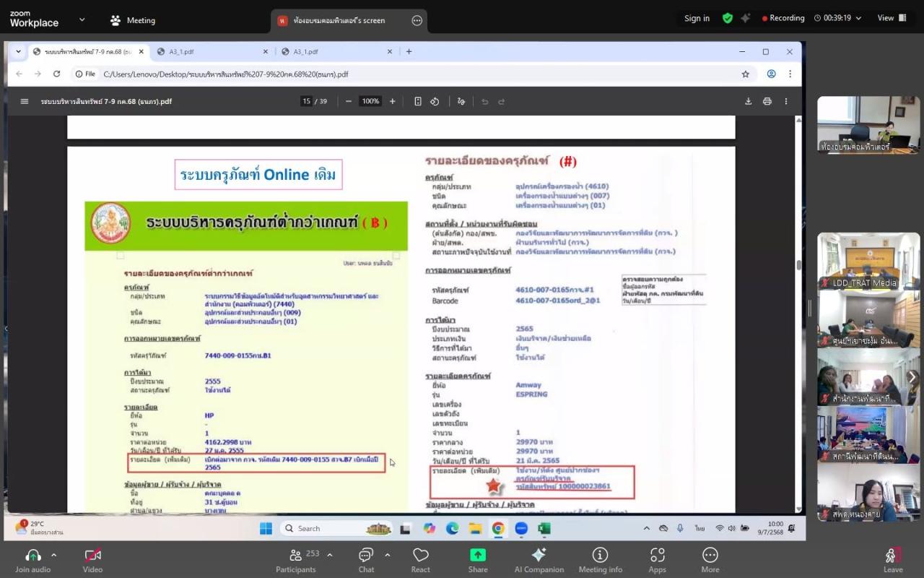Viewport: 924px width, 578px height.
Task: Show hidden tray icons chevron
Action: (x=647, y=528)
